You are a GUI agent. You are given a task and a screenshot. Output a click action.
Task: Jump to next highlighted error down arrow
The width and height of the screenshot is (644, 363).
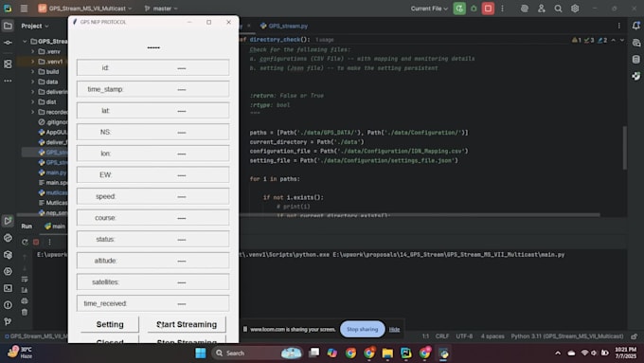pyautogui.click(x=622, y=40)
